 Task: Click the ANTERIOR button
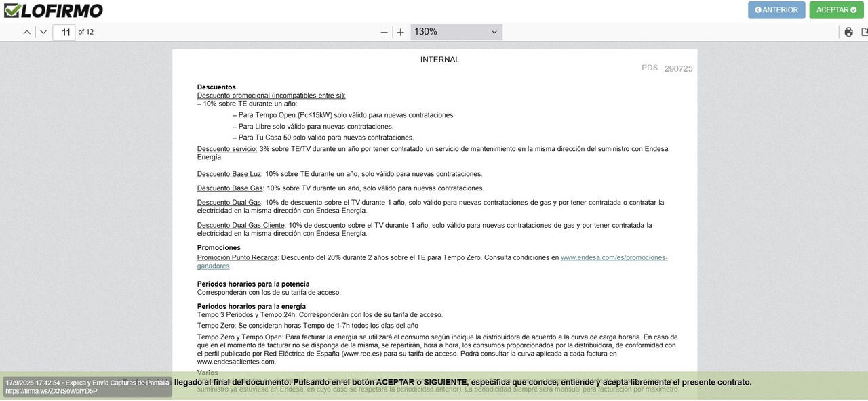coord(776,10)
